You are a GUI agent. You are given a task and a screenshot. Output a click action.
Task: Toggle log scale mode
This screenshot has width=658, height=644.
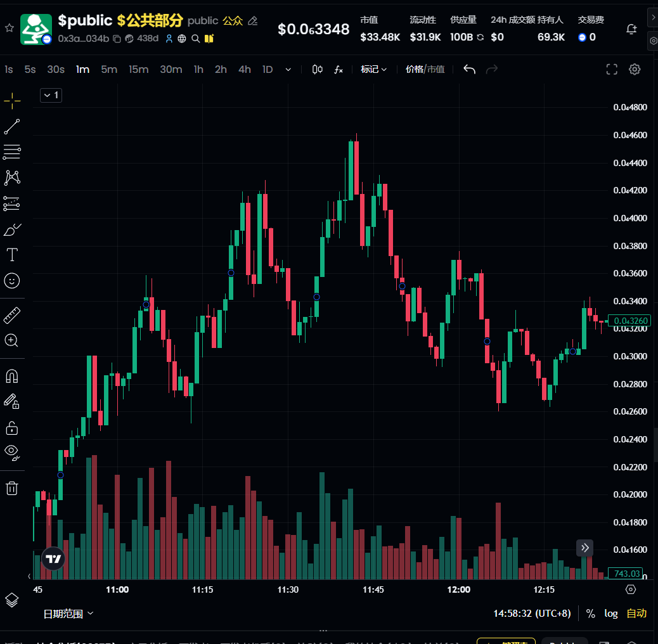pos(611,614)
